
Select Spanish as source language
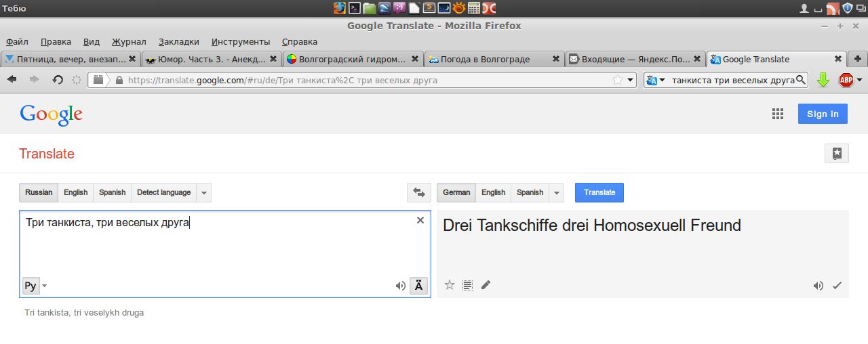(x=112, y=192)
